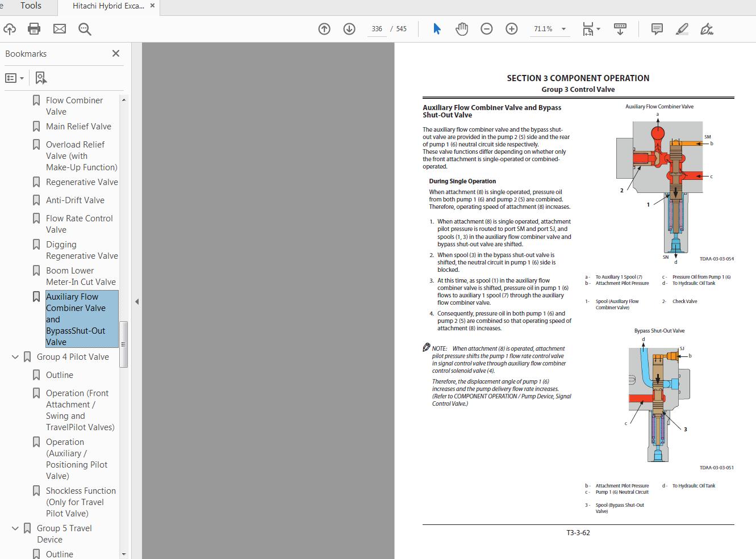Click the print file icon
The width and height of the screenshot is (756, 559).
[x=34, y=29]
